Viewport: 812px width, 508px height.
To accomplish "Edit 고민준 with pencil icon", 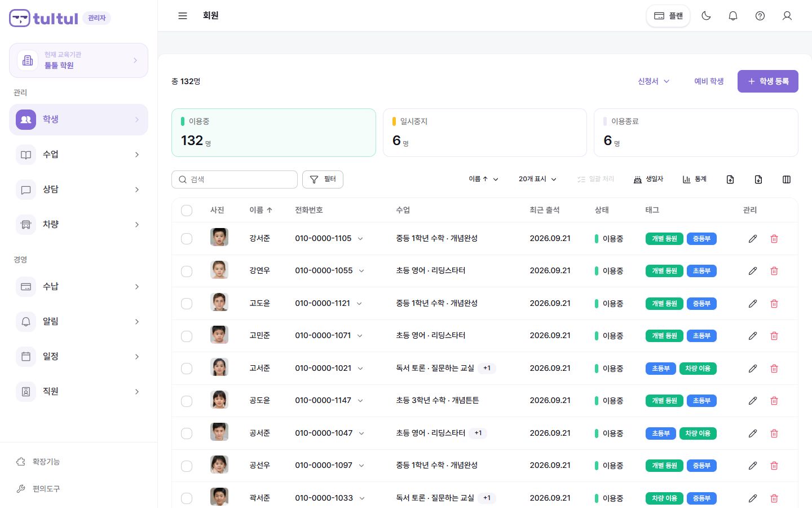I will [753, 336].
